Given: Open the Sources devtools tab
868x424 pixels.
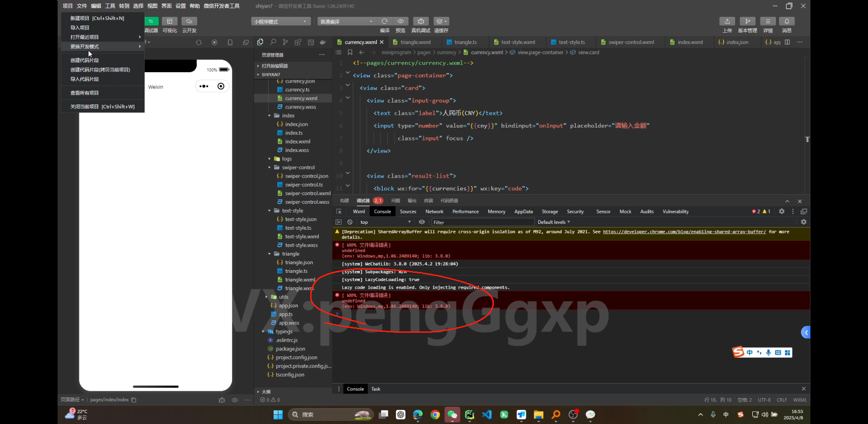Looking at the screenshot, I should (x=408, y=212).
